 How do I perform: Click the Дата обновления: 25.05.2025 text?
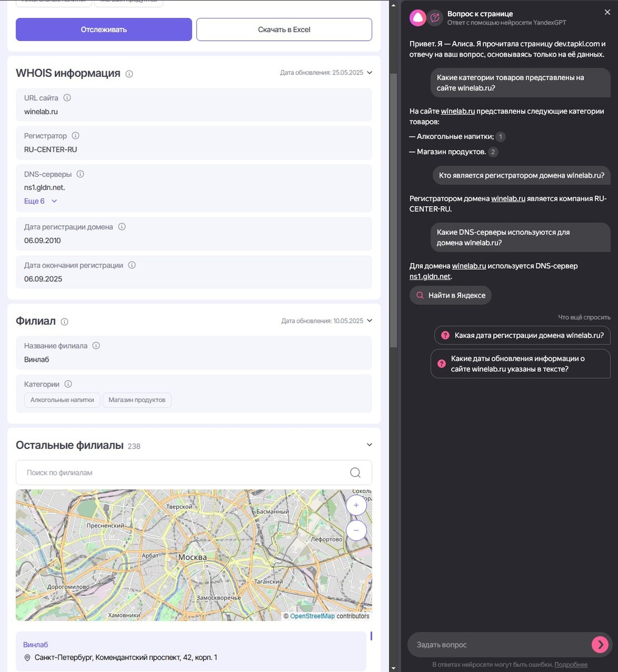(x=321, y=73)
